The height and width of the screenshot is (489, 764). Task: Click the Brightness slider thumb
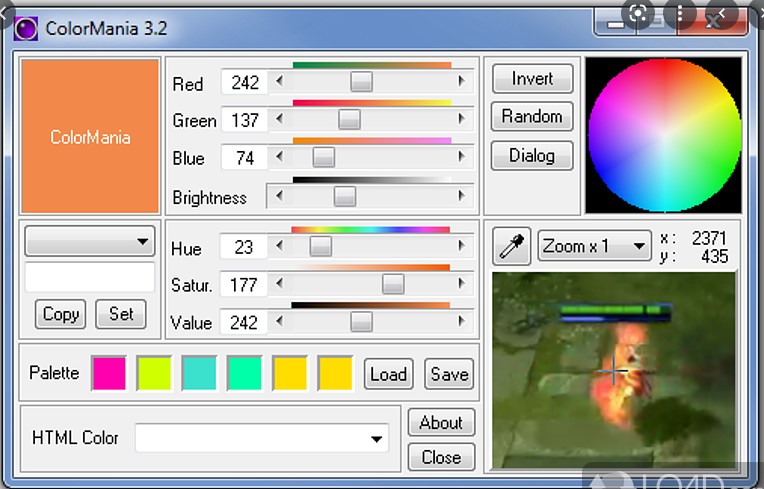[x=345, y=196]
